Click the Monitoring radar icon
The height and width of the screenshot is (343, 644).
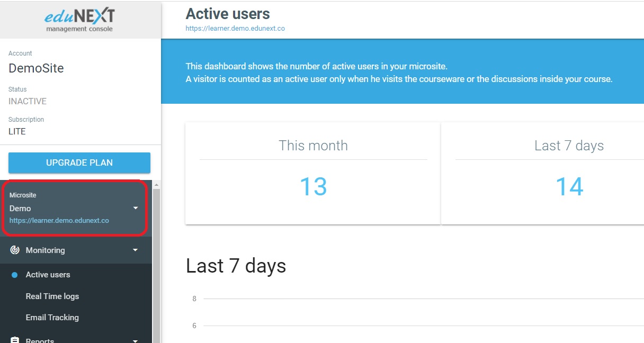(x=15, y=250)
